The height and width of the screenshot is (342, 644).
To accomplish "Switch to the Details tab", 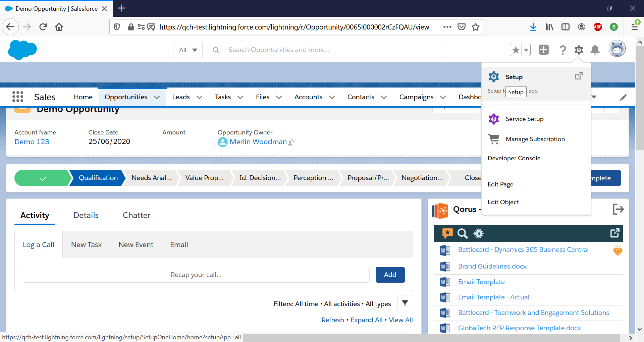I will tap(86, 215).
